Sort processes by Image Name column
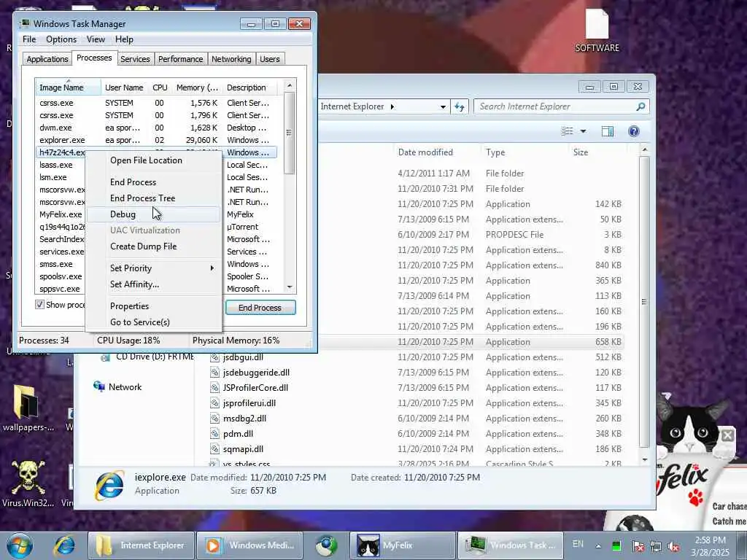Image resolution: width=747 pixels, height=560 pixels. coord(68,87)
